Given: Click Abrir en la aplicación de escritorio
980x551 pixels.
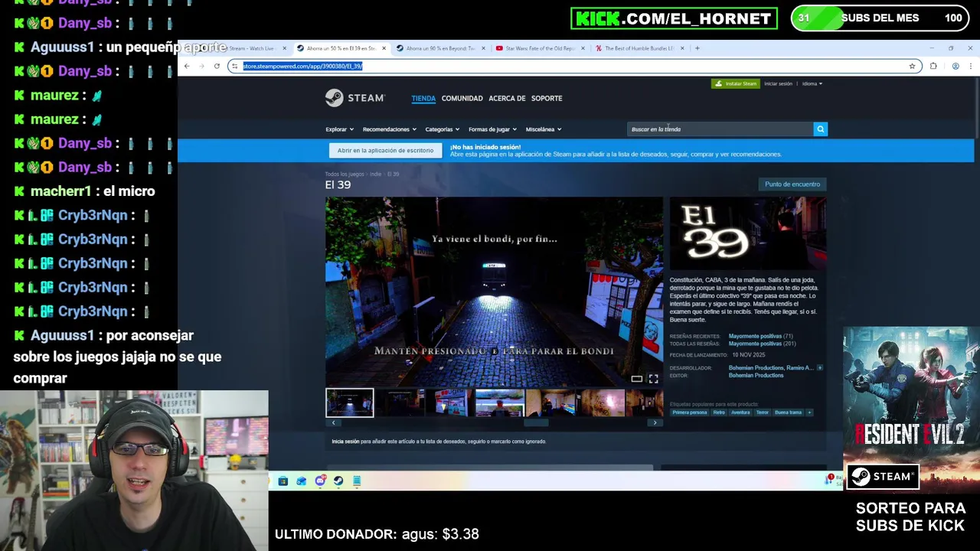Looking at the screenshot, I should click(x=385, y=151).
